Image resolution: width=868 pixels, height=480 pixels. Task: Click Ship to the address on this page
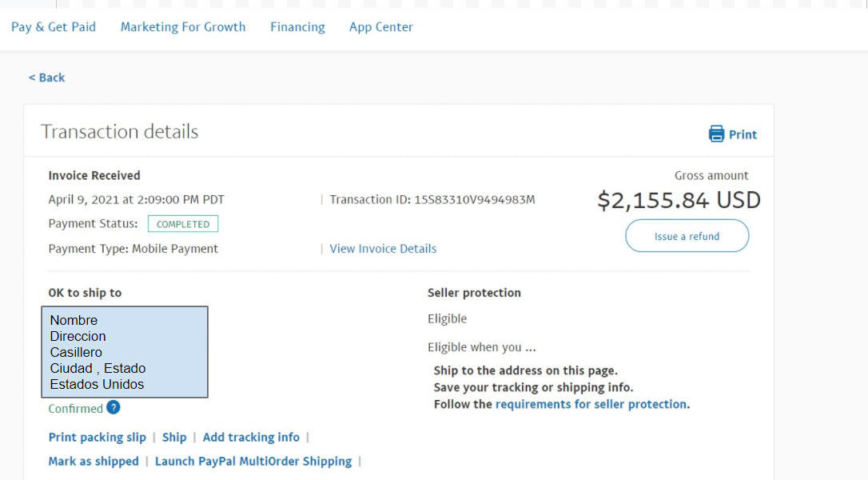(526, 370)
